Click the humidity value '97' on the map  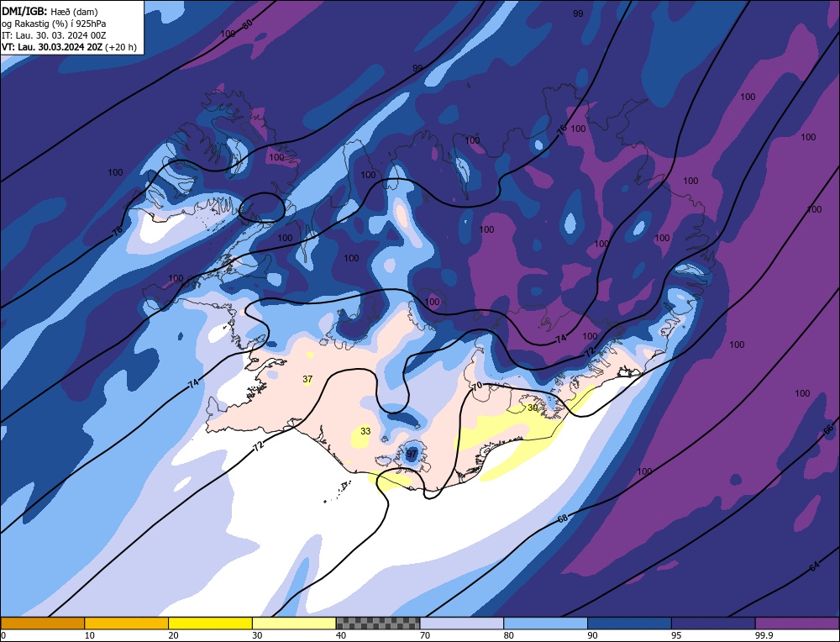click(x=412, y=454)
